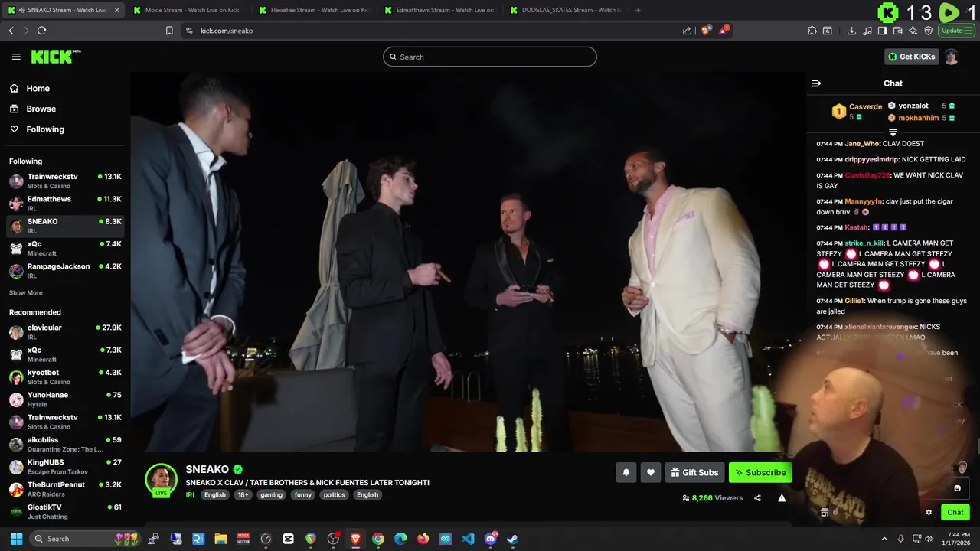The height and width of the screenshot is (551, 980).
Task: Open kyootbot recommended channel
Action: point(65,377)
